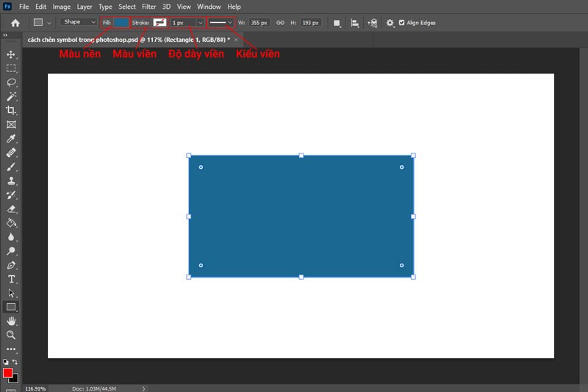Swap foreground and background colors
588x392 pixels.
coord(15,363)
